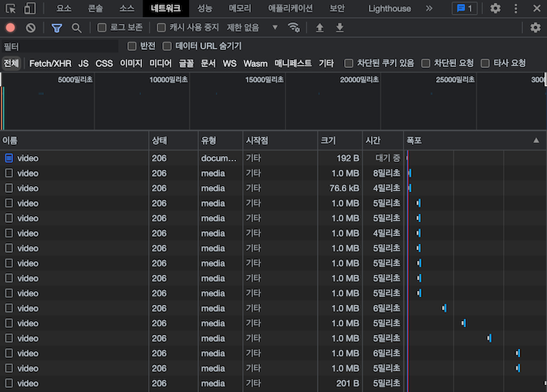The image size is (547, 392).
Task: Sort by the 폭포 column arrow
Action: tap(536, 140)
